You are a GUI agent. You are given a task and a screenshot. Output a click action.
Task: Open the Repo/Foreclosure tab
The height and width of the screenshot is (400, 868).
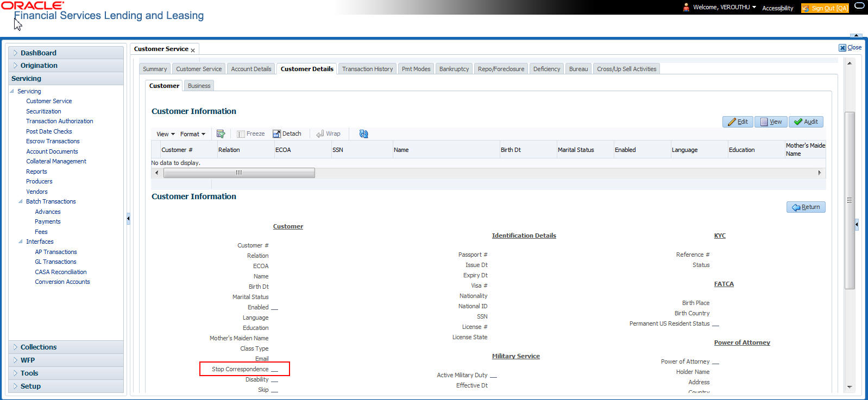(x=501, y=69)
